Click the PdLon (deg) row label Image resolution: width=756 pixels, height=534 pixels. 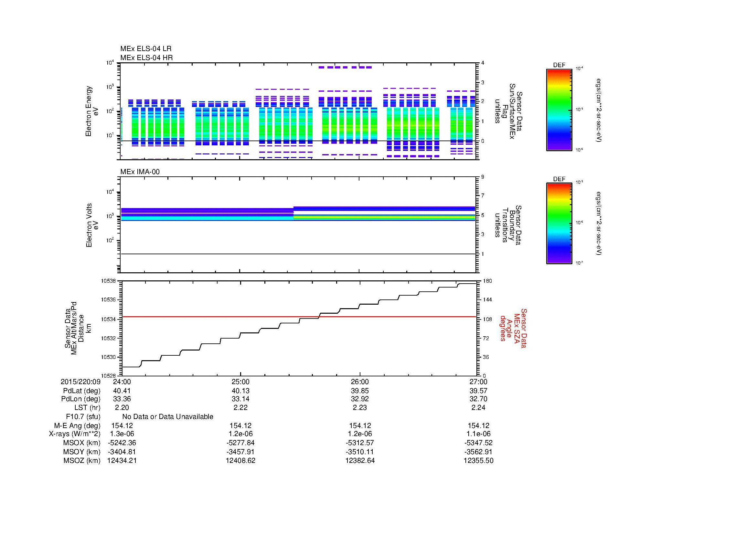(x=81, y=399)
